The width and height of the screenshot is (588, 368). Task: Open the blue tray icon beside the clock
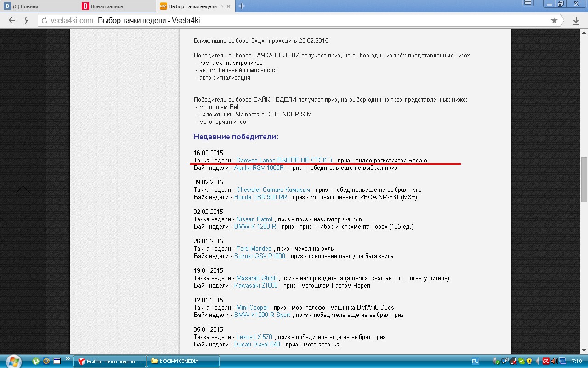pyautogui.click(x=563, y=361)
